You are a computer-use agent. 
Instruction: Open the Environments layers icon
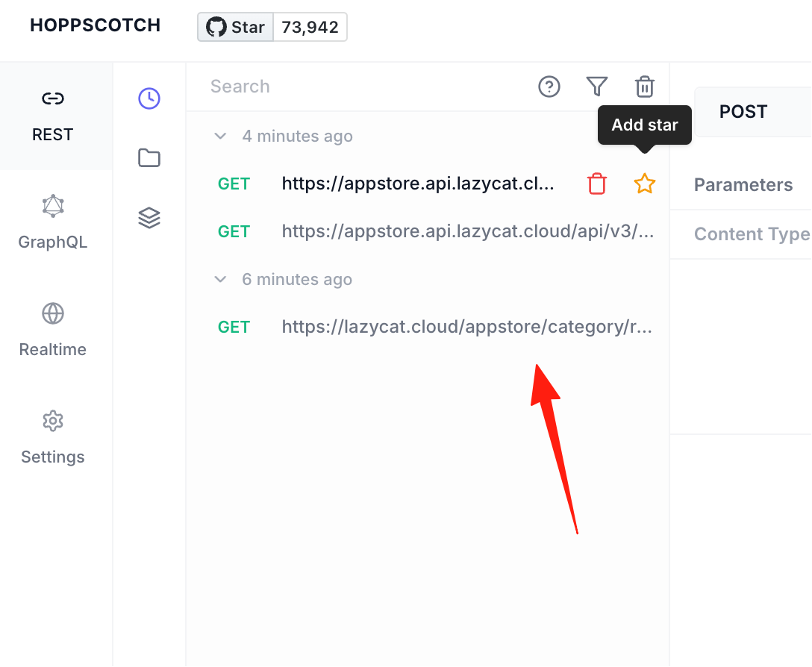click(149, 218)
